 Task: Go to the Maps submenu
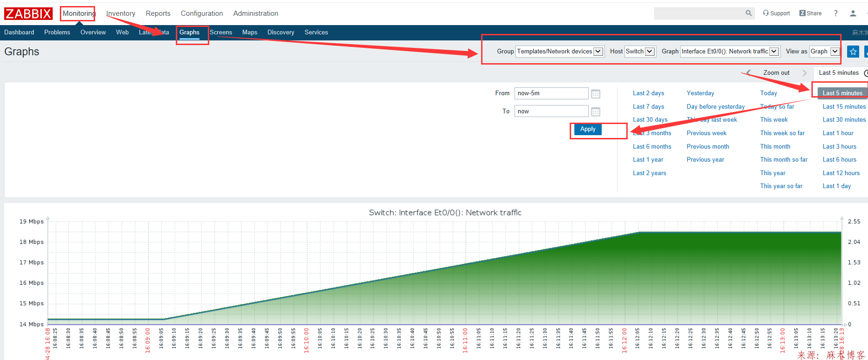(x=250, y=33)
